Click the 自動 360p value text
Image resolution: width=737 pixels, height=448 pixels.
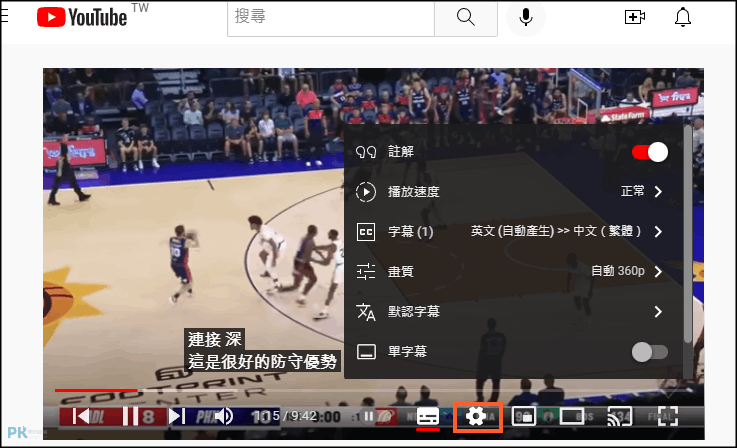tap(618, 271)
